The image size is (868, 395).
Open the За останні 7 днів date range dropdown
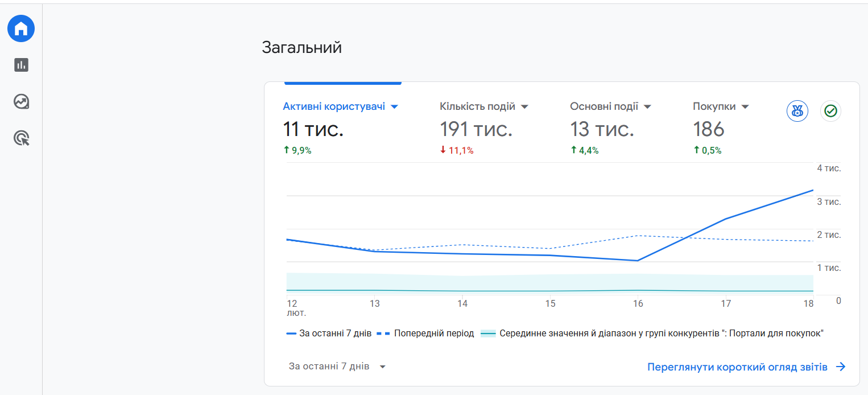(x=337, y=367)
